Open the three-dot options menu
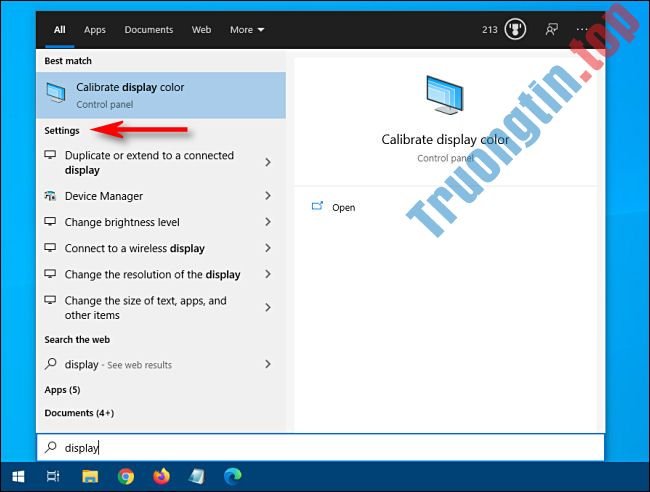 pyautogui.click(x=582, y=29)
